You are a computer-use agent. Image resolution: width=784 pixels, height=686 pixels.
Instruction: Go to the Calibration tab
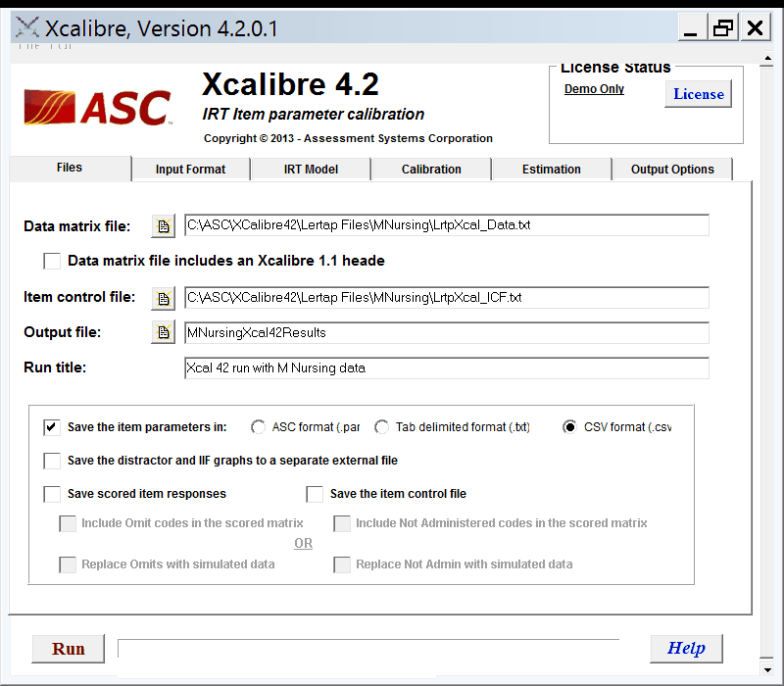coord(431,170)
